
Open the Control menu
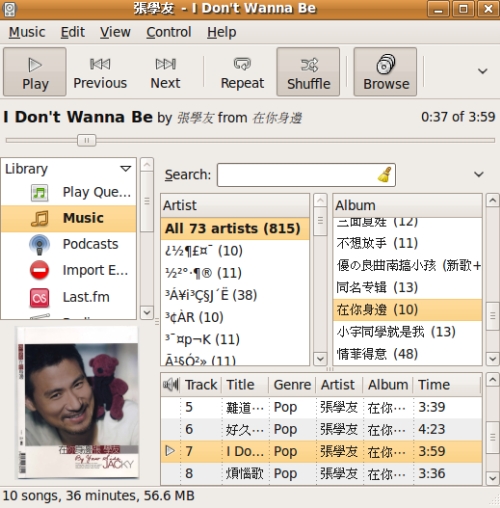coord(169,32)
